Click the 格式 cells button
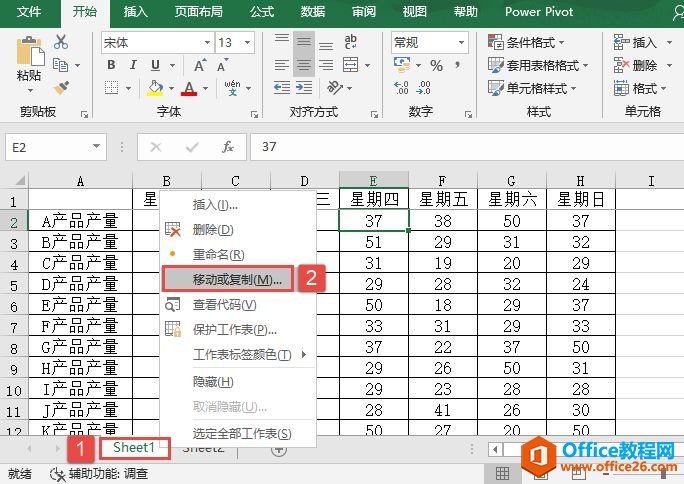Image resolution: width=684 pixels, height=484 pixels. (x=640, y=88)
